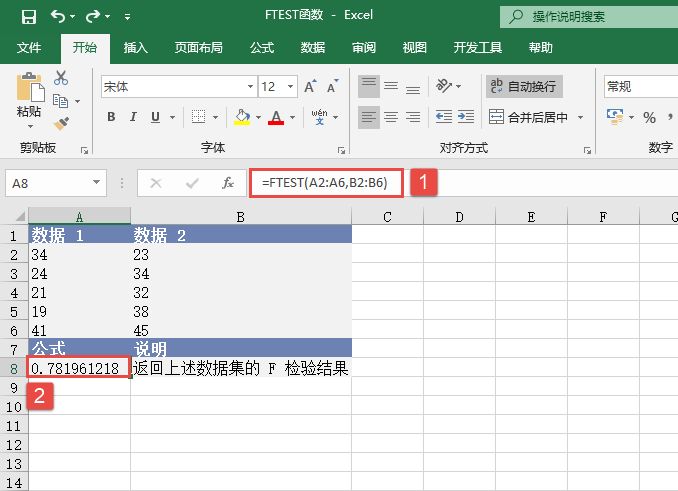Select the Format Painter brush
This screenshot has width=678, height=491.
pyautogui.click(x=61, y=123)
